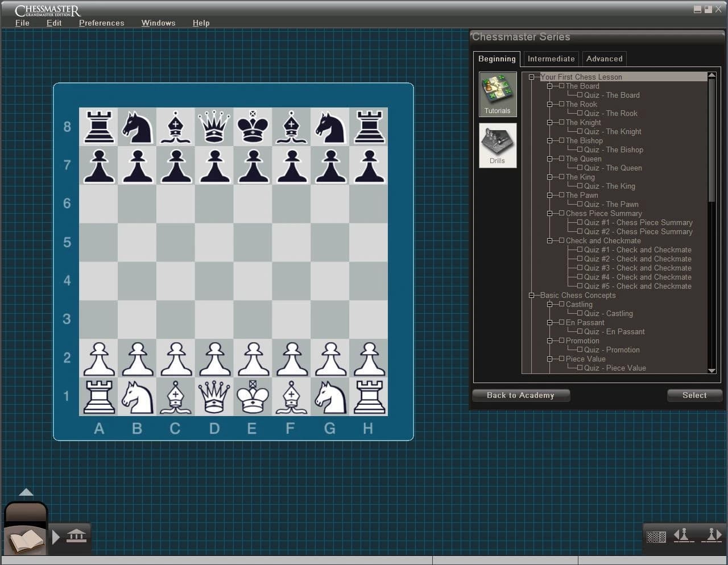Screen dimensions: 728x565
Task: Switch to the Intermediate tab
Action: click(551, 59)
